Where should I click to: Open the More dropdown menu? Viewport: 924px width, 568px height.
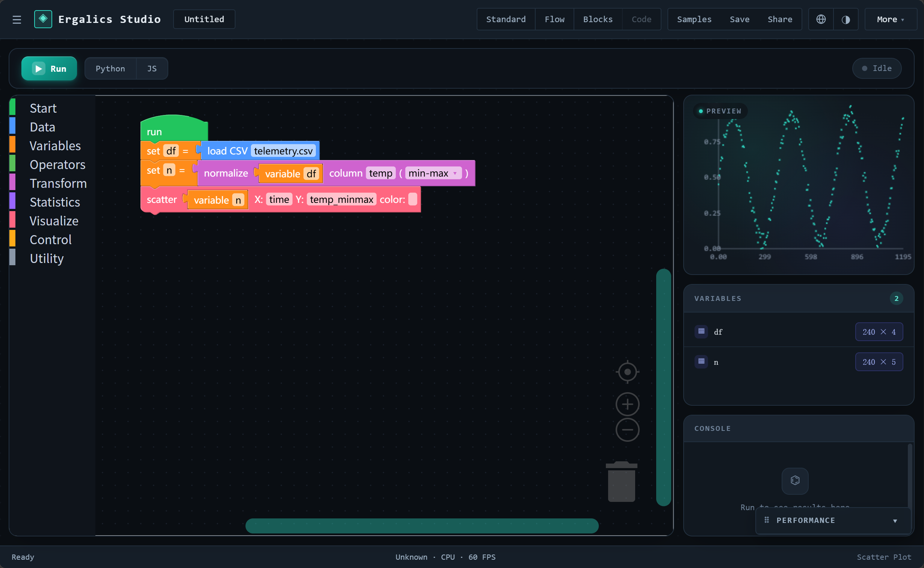tap(890, 19)
